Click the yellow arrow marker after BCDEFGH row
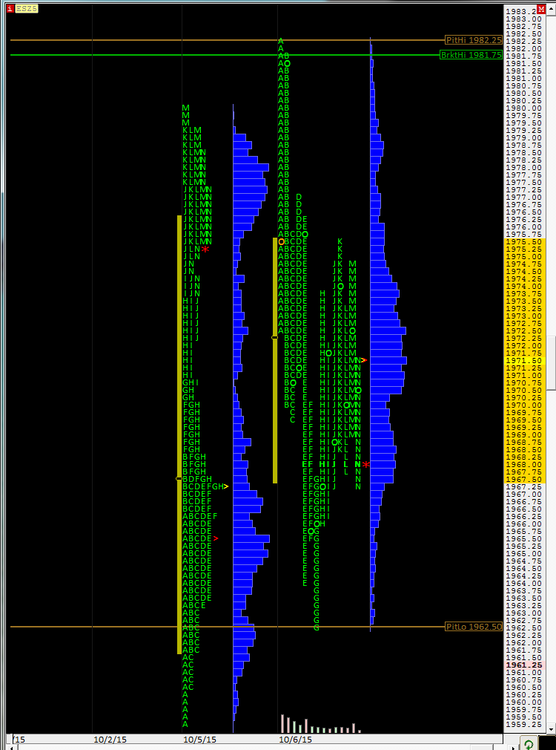This screenshot has height=750, width=556. (x=226, y=486)
